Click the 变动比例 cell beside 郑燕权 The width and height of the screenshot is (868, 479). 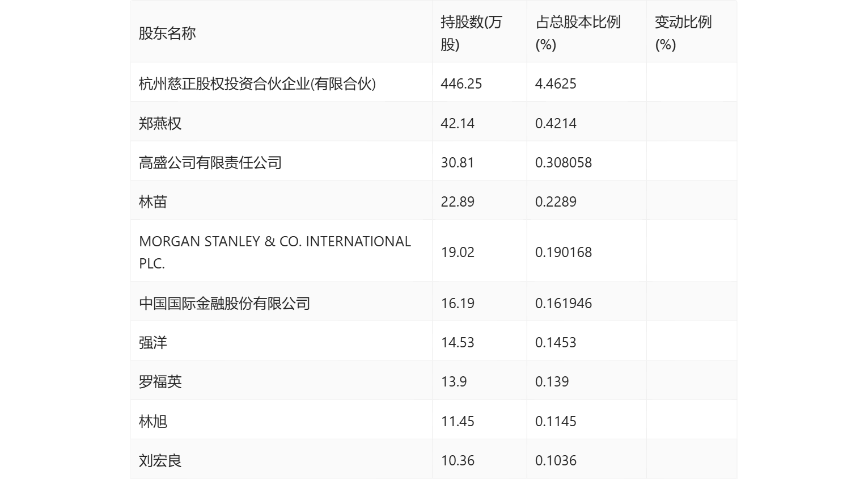click(692, 123)
